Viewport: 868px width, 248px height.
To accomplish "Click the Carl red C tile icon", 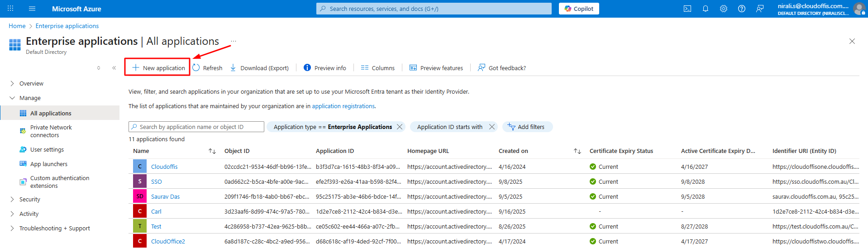I will coord(140,211).
